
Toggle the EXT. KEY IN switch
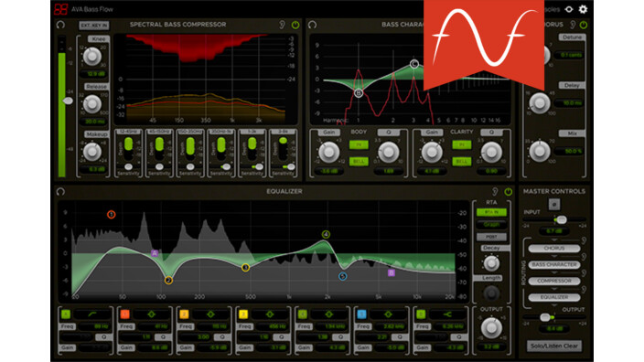94,25
